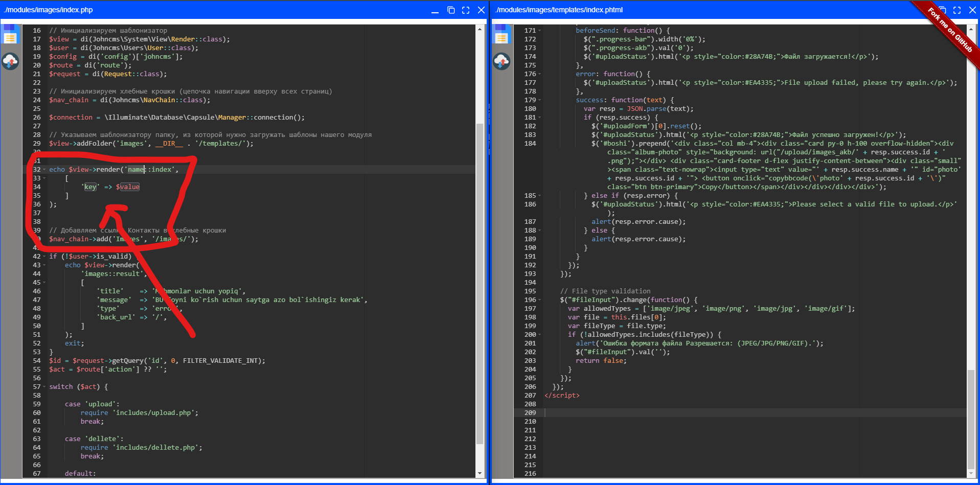Image resolution: width=980 pixels, height=485 pixels.
Task: Collapse the fileInput change handler at line 196
Action: tap(540, 300)
